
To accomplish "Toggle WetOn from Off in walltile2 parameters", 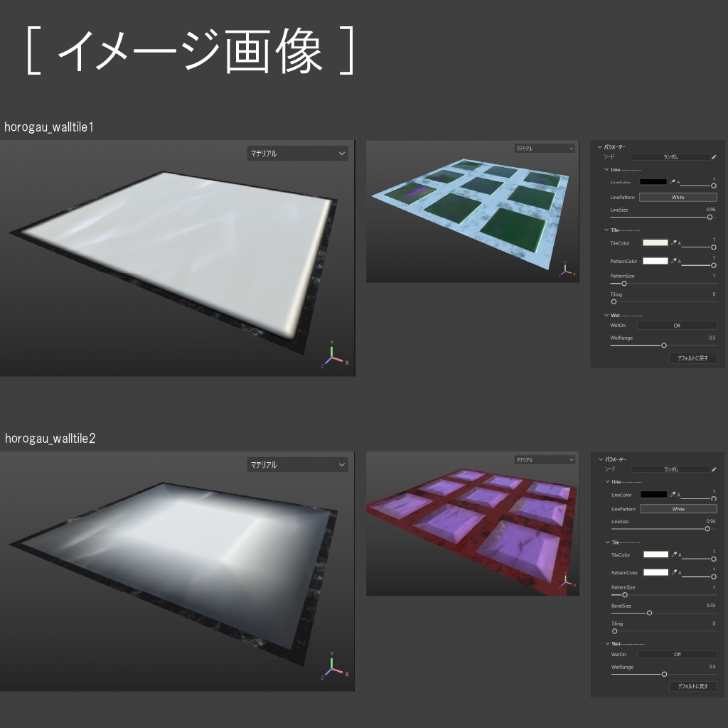I will click(678, 654).
